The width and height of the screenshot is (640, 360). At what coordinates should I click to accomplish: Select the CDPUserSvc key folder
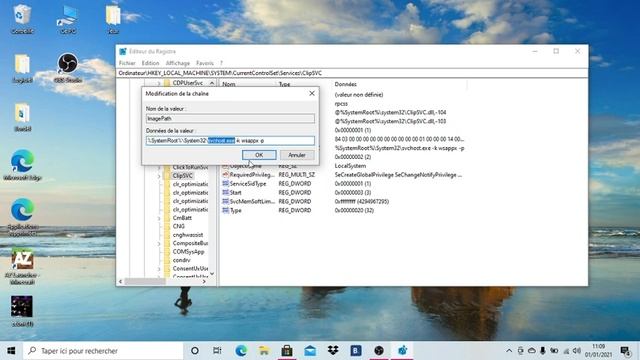(x=188, y=83)
